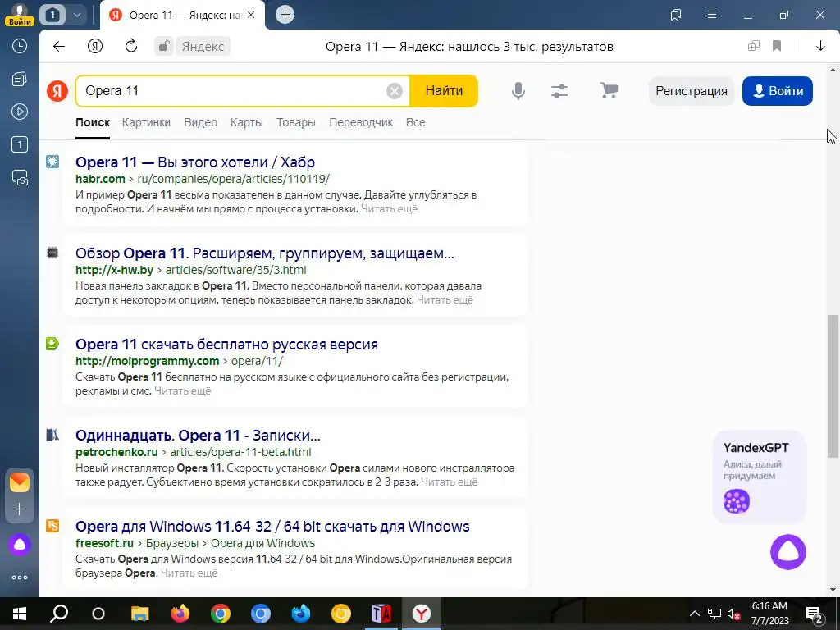Click habr.com green URL link
Screen dimensions: 840x630
coord(100,179)
